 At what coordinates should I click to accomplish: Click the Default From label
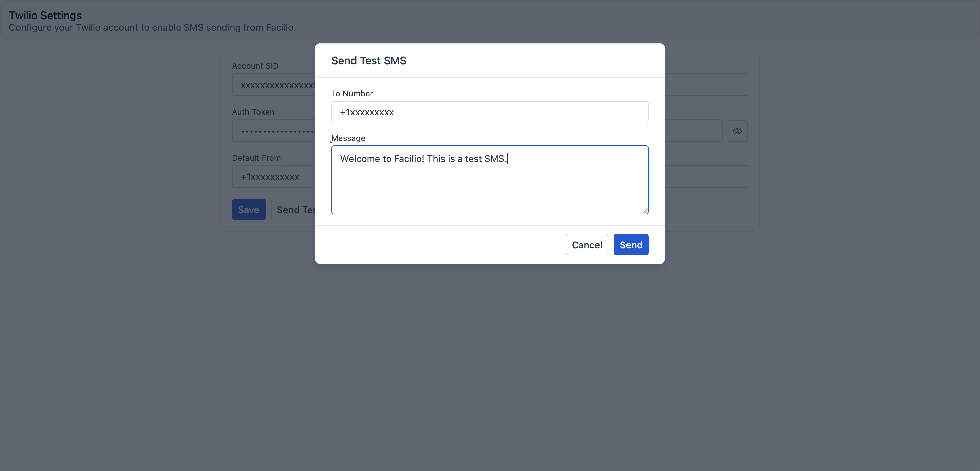tap(256, 158)
